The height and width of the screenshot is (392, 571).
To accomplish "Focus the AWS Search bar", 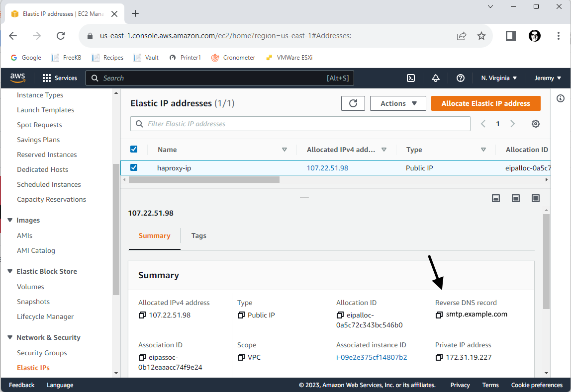I will [x=219, y=78].
